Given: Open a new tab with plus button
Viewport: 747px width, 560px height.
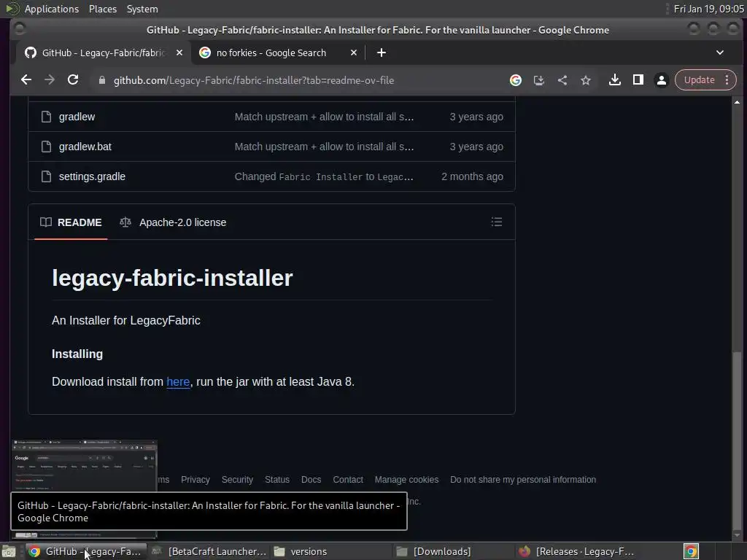Looking at the screenshot, I should (x=381, y=52).
